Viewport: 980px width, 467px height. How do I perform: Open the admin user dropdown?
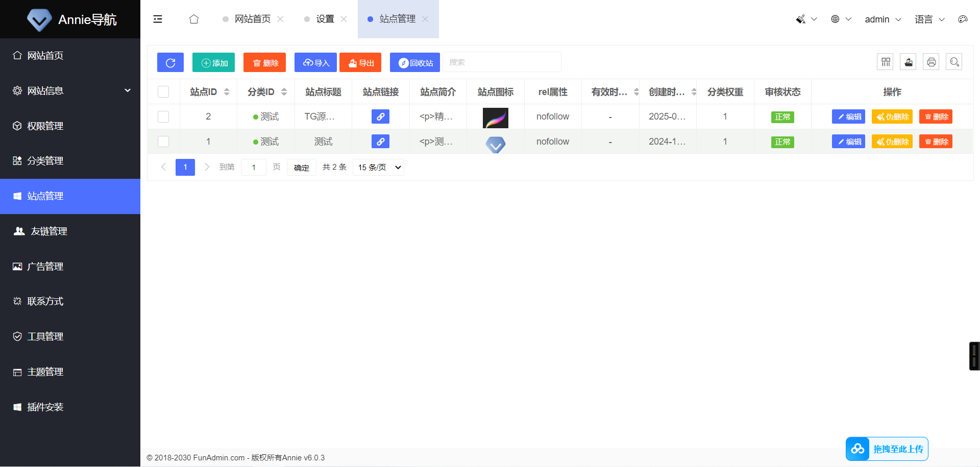[883, 19]
